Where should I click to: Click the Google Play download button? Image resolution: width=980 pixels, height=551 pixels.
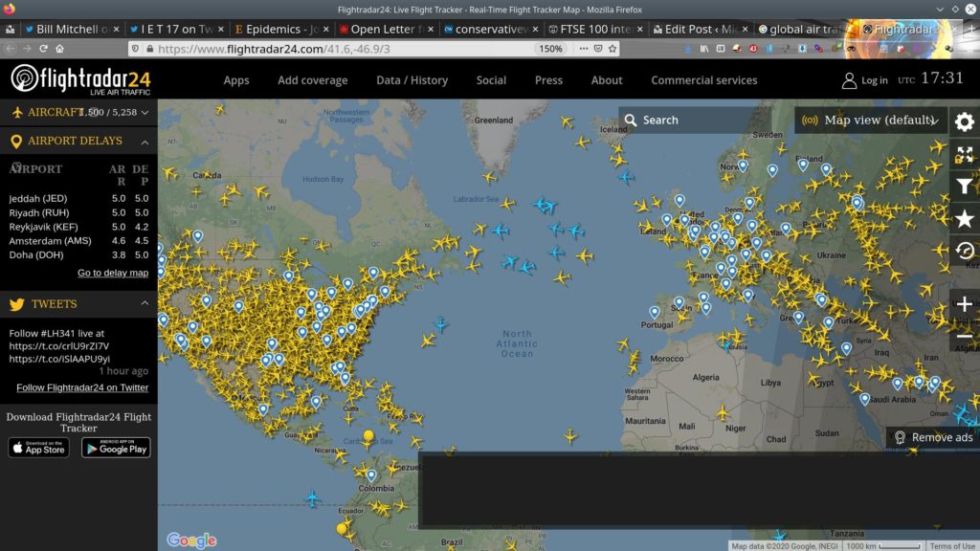116,447
